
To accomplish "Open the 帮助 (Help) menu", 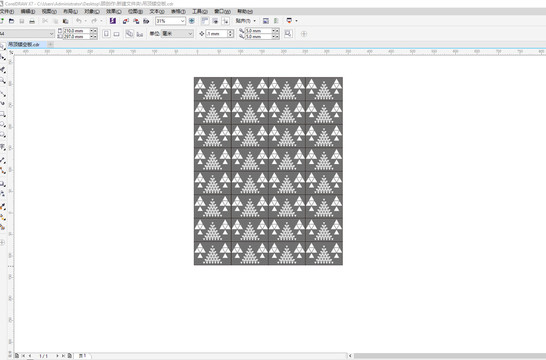I will [x=244, y=11].
